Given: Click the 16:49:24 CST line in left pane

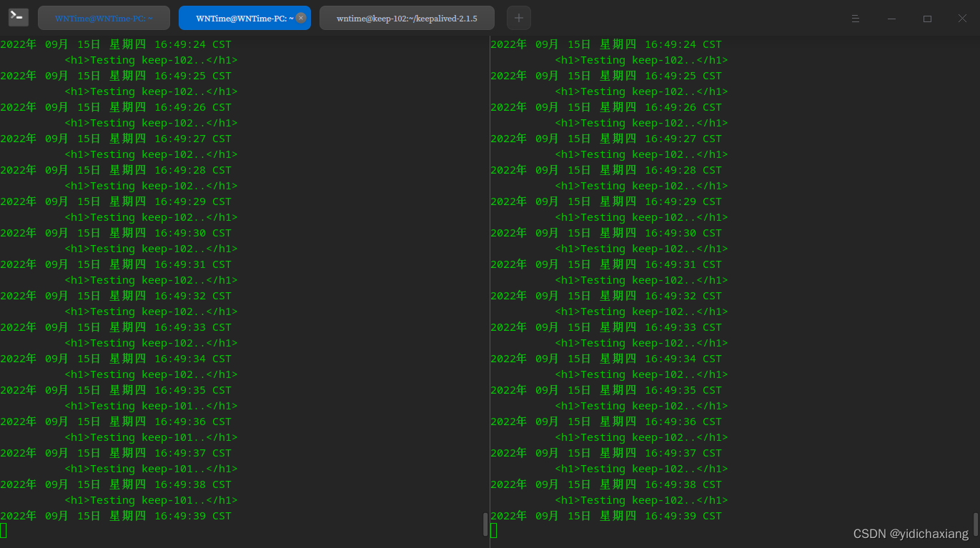Looking at the screenshot, I should pos(116,44).
